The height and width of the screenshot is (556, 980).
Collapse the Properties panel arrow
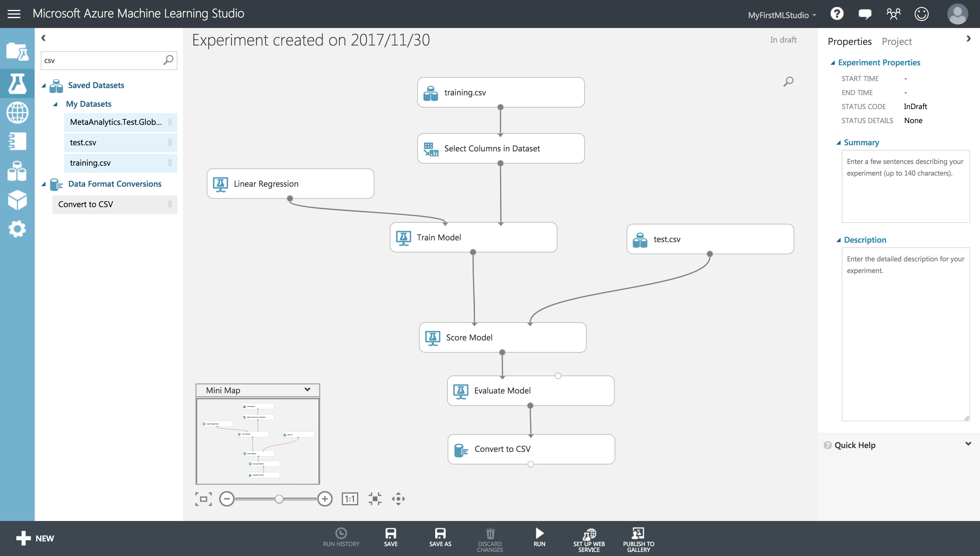pos(968,39)
